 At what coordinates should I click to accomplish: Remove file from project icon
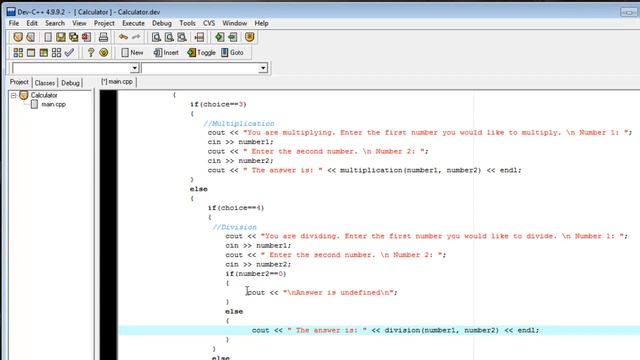(233, 37)
